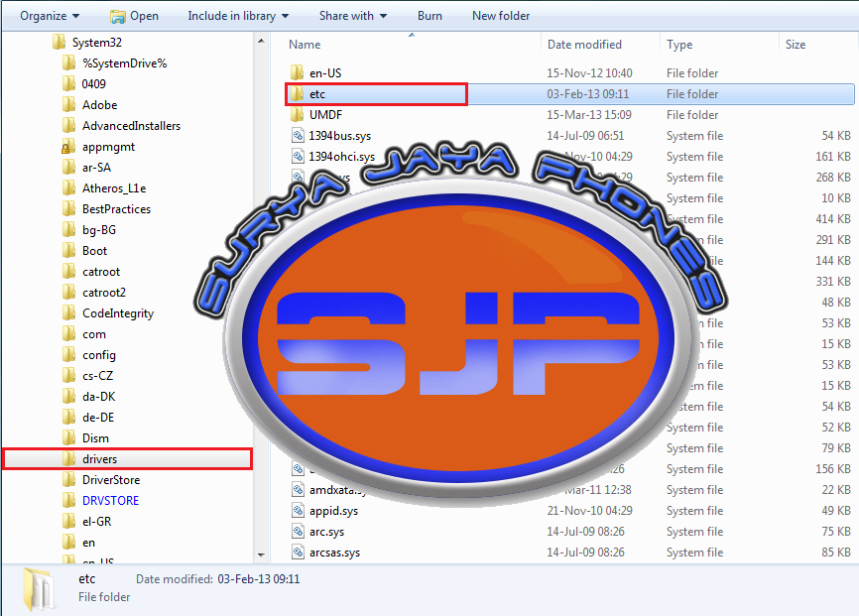This screenshot has width=859, height=616.
Task: Click the Adobe folder icon
Action: (x=68, y=105)
